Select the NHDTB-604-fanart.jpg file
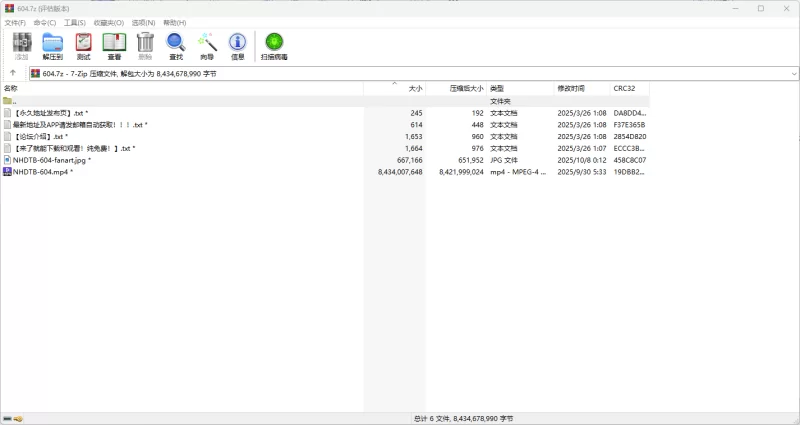The height and width of the screenshot is (425, 800). click(51, 160)
